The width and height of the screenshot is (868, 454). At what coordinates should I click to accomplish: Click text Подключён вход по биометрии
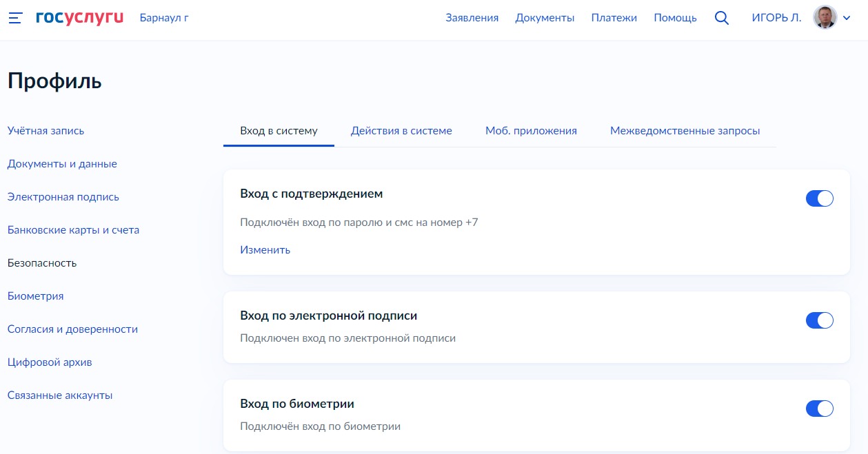[x=321, y=426]
